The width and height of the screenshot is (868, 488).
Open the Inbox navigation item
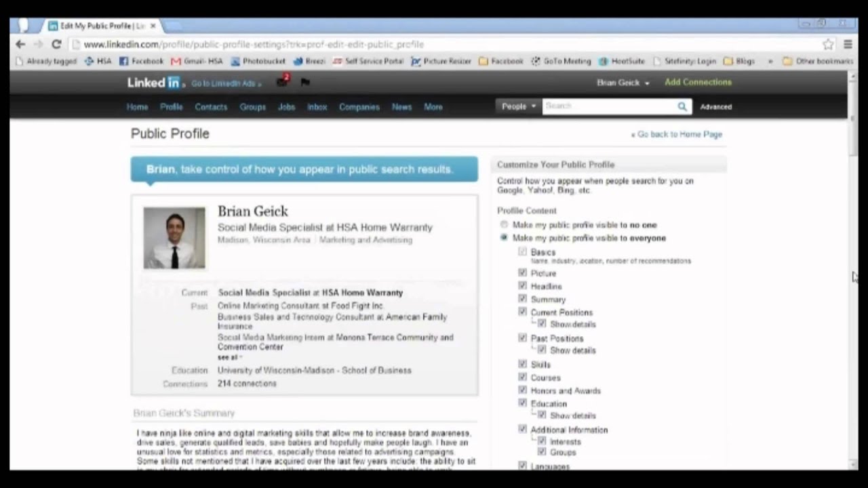(x=317, y=107)
